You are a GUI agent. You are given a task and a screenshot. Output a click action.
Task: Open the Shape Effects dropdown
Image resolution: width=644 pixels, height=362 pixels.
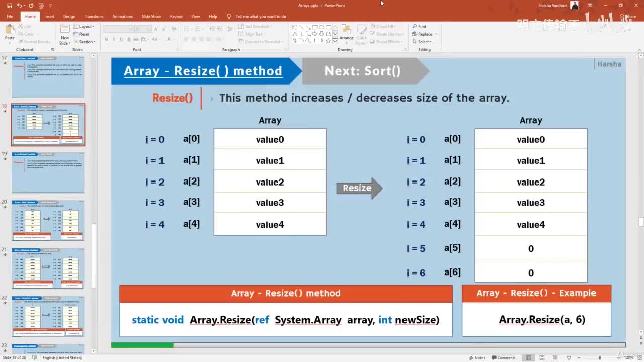click(x=387, y=42)
